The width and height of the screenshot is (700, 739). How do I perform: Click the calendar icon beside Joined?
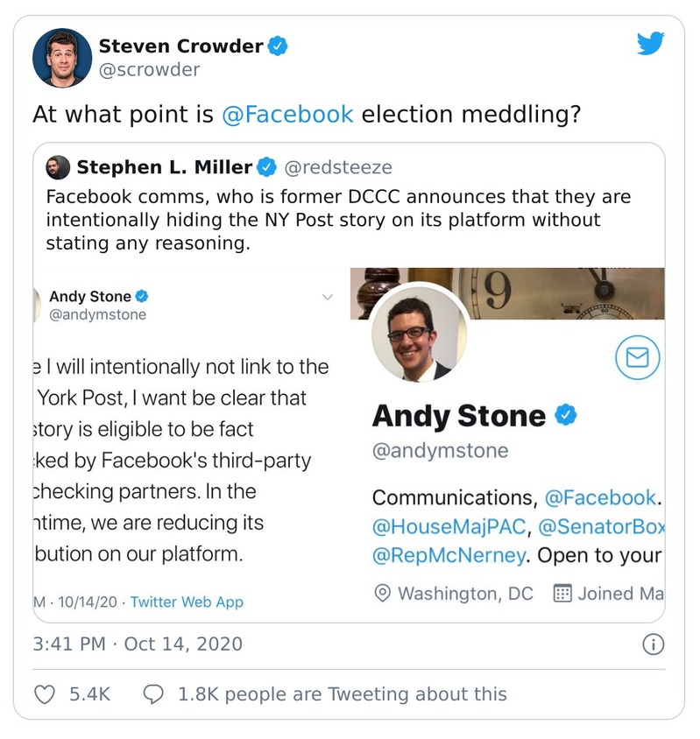coord(562,594)
